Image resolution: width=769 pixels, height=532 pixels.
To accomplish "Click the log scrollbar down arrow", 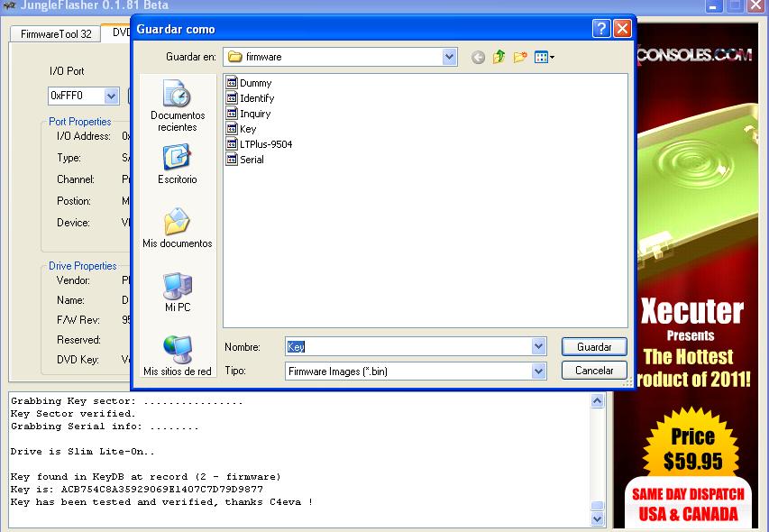I will click(x=597, y=518).
